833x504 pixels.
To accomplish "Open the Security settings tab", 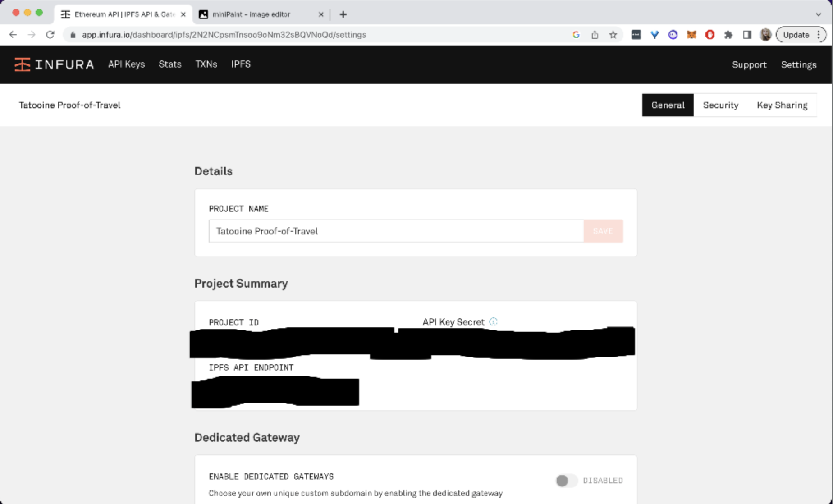I will point(720,105).
